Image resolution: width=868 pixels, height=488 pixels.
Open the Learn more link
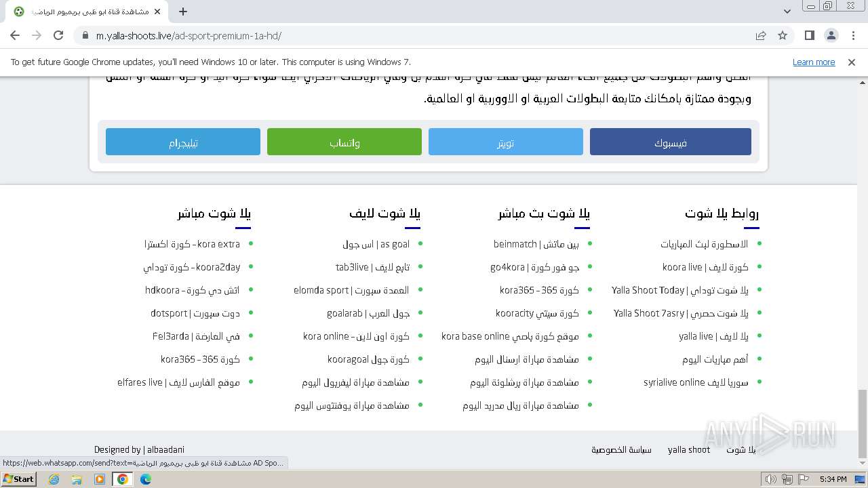(814, 62)
